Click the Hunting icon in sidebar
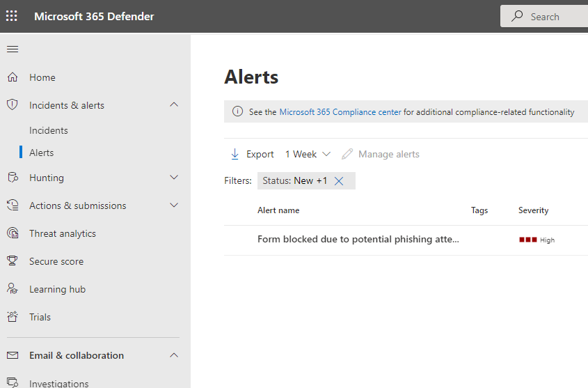588x388 pixels. pos(13,178)
